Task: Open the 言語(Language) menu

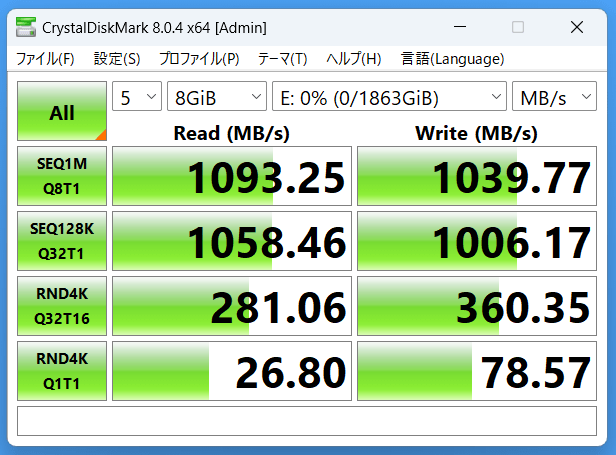Action: point(452,59)
